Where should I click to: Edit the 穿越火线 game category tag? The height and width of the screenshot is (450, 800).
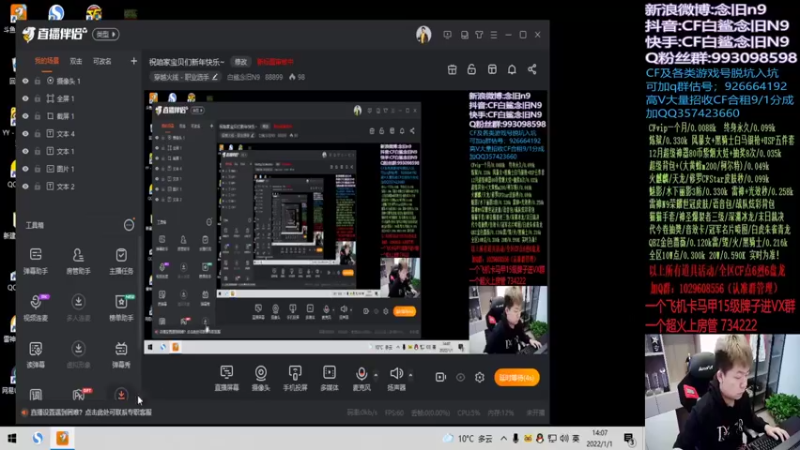tap(186, 77)
